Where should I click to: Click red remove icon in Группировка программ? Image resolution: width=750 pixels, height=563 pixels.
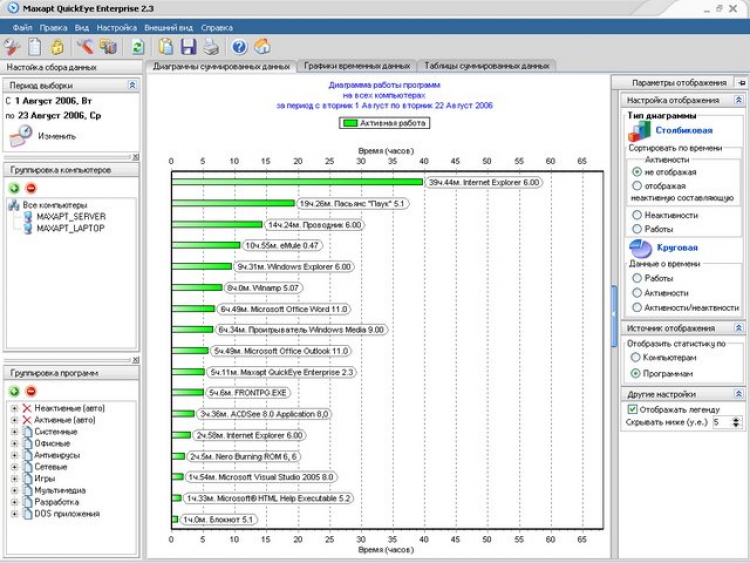pyautogui.click(x=30, y=391)
